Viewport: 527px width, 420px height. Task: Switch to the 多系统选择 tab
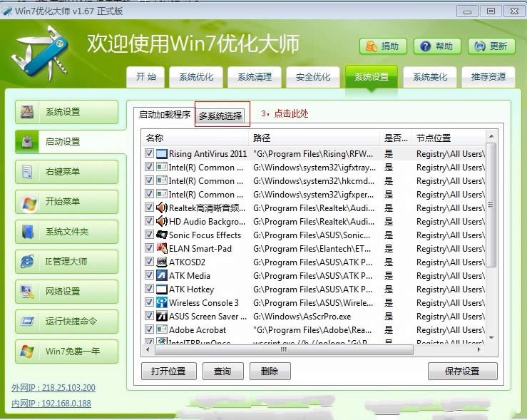pyautogui.click(x=221, y=116)
